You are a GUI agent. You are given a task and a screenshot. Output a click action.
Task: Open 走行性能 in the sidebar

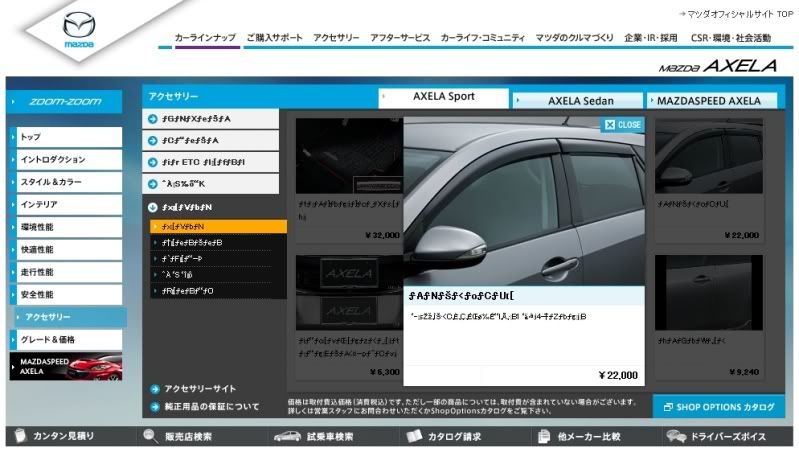point(66,272)
